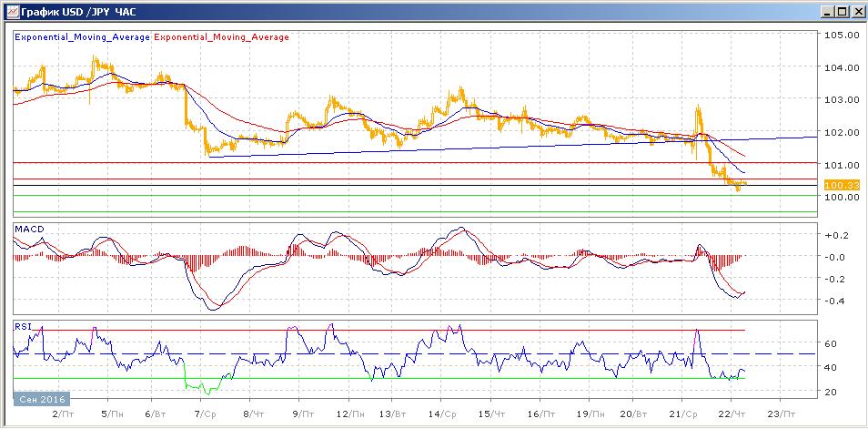Viewport: 868px width, 429px height.
Task: Click the 105.00 level on price scale
Action: pos(841,36)
